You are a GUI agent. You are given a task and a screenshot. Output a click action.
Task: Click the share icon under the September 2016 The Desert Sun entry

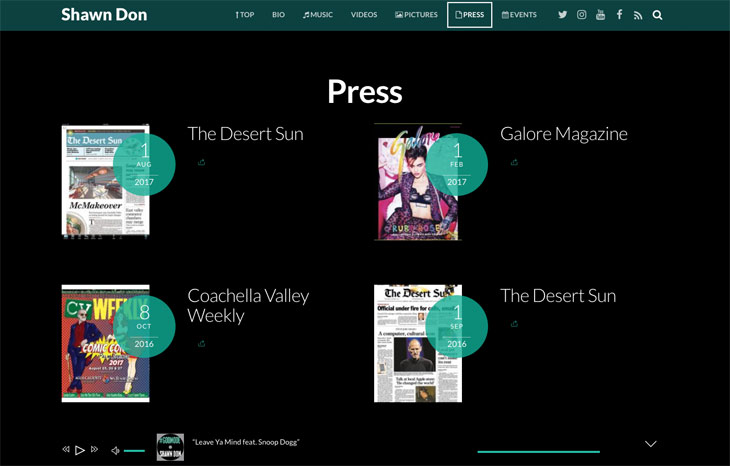point(514,324)
